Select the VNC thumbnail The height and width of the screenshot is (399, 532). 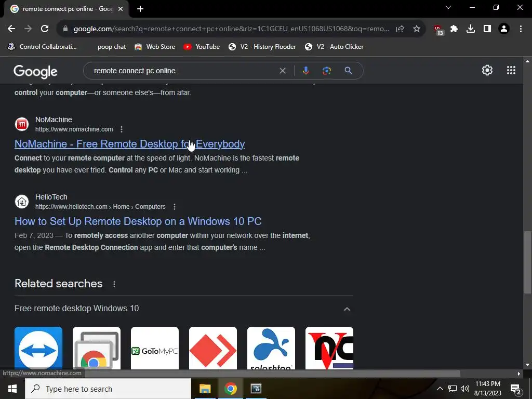click(x=329, y=348)
